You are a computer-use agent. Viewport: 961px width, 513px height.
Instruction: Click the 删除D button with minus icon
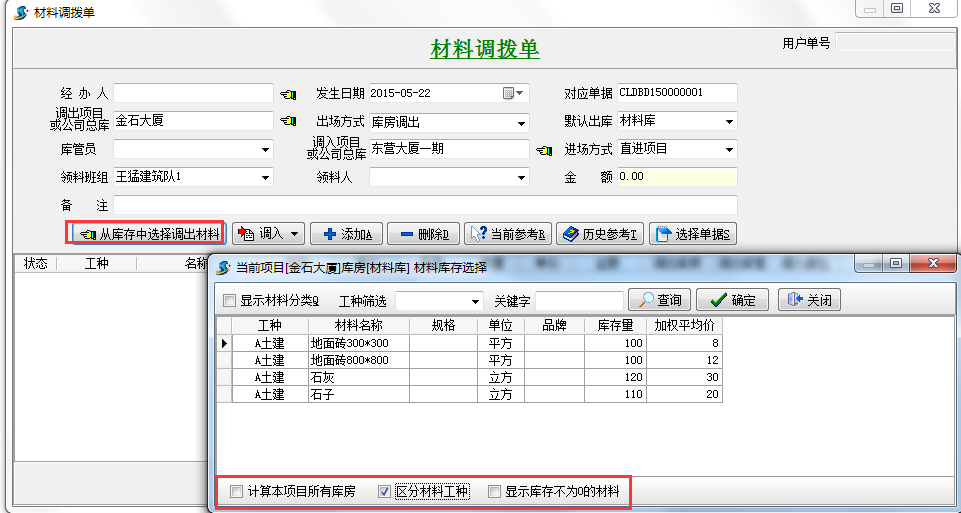click(x=423, y=234)
